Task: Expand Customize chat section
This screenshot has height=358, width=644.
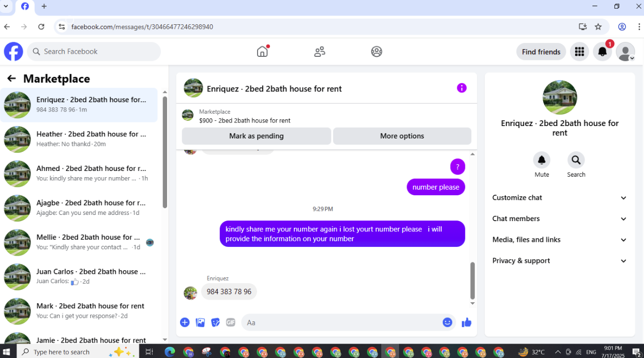Action: coord(560,198)
